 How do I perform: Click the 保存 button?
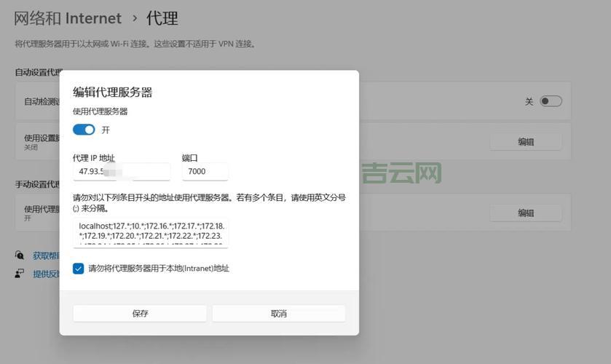[x=140, y=313]
